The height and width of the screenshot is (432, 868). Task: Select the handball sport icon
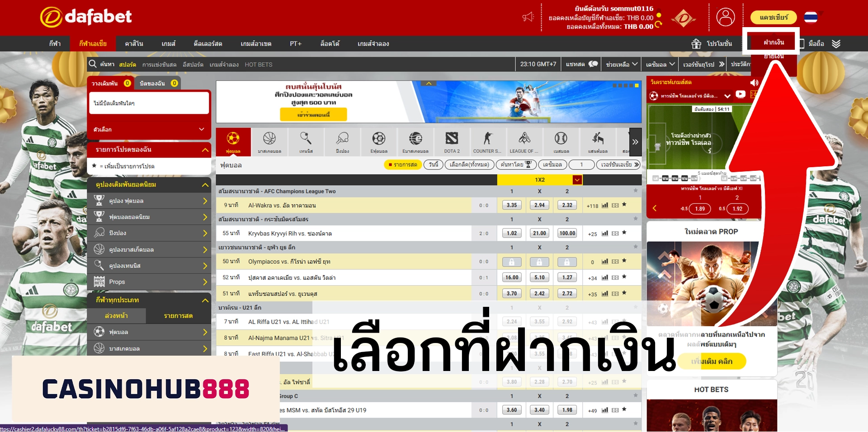(x=598, y=142)
